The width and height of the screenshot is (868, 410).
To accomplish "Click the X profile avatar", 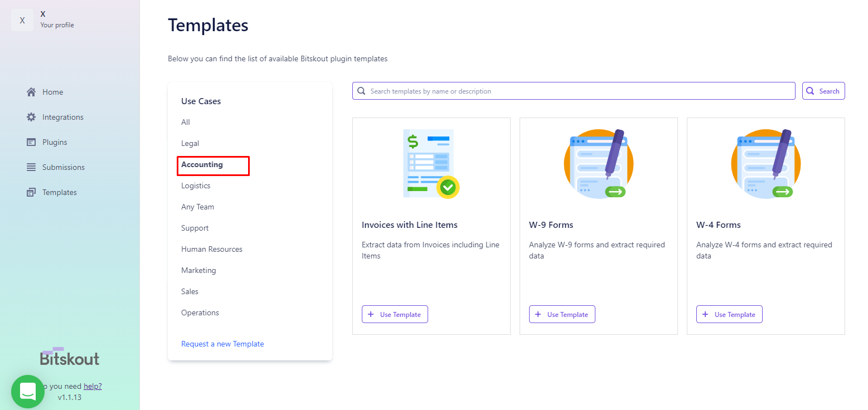I will pos(22,20).
